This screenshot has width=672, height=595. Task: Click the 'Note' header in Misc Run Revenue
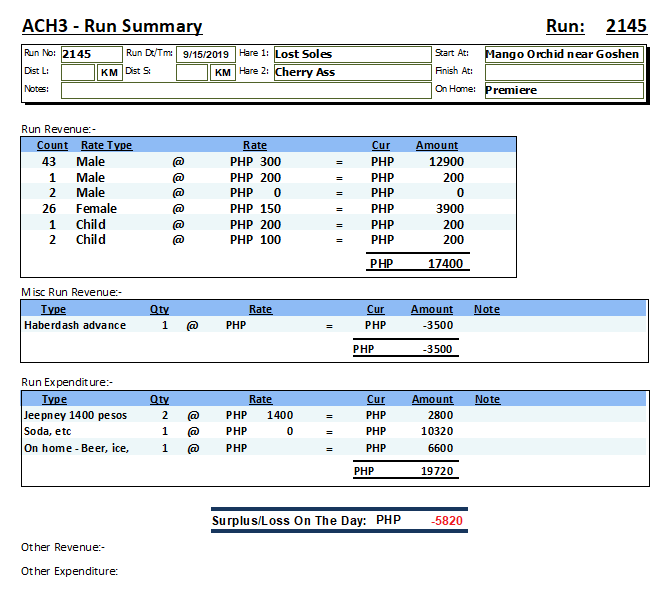click(x=487, y=309)
